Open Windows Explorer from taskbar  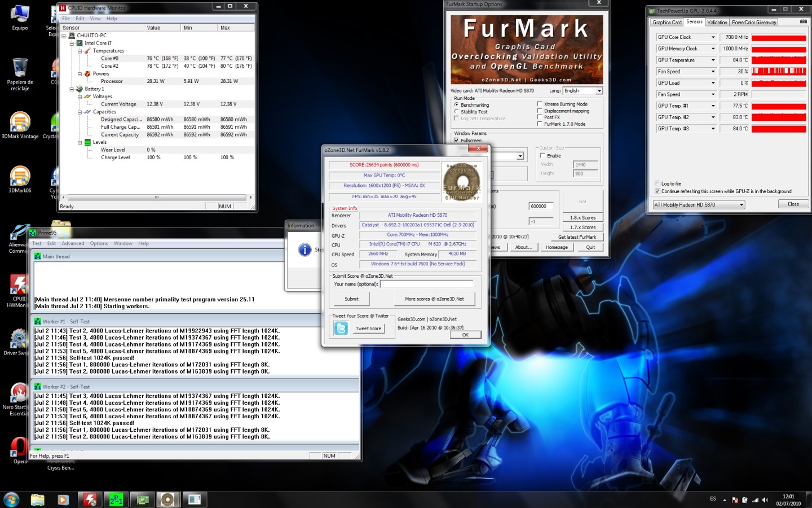point(37,500)
